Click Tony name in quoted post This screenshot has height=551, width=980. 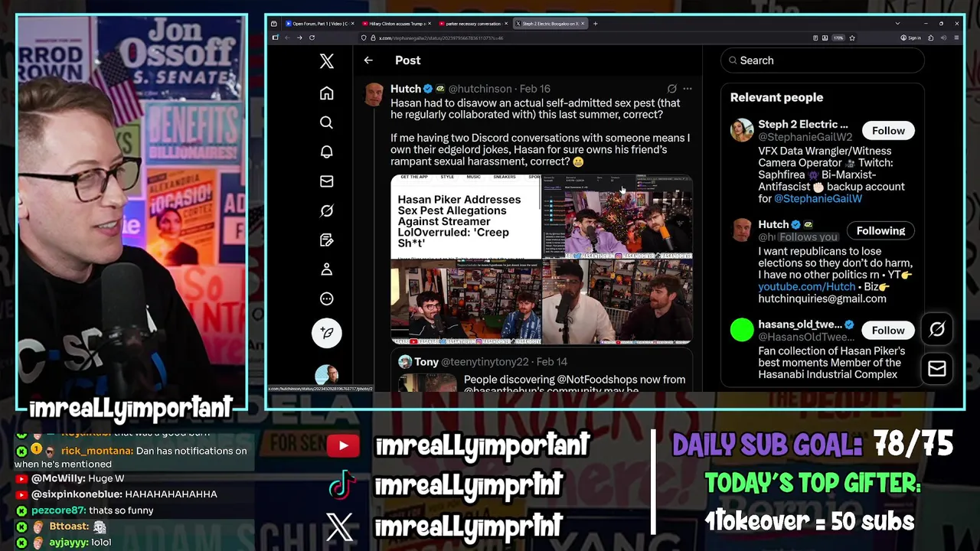point(426,362)
